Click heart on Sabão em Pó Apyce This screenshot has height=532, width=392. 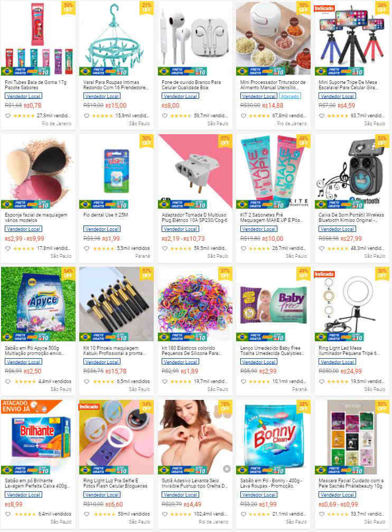click(x=8, y=381)
